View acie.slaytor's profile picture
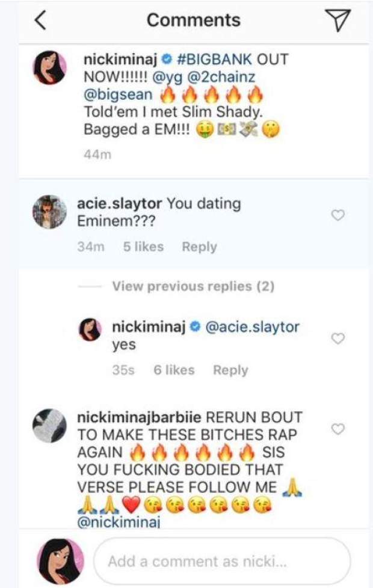This screenshot has width=373, height=588. (x=49, y=212)
